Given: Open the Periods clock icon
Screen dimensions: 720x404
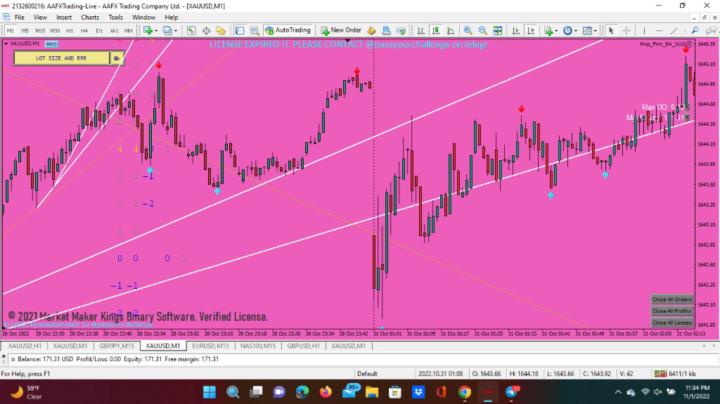Looking at the screenshot, I should [x=568, y=31].
